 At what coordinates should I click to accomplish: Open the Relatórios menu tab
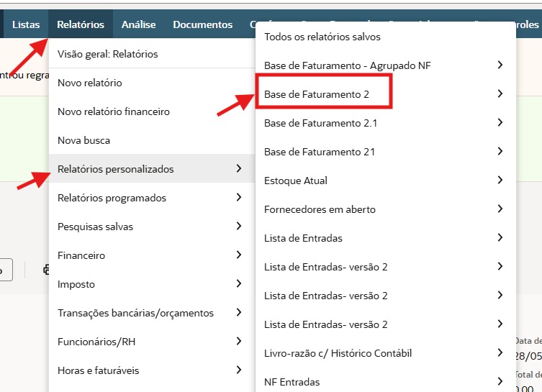[81, 24]
